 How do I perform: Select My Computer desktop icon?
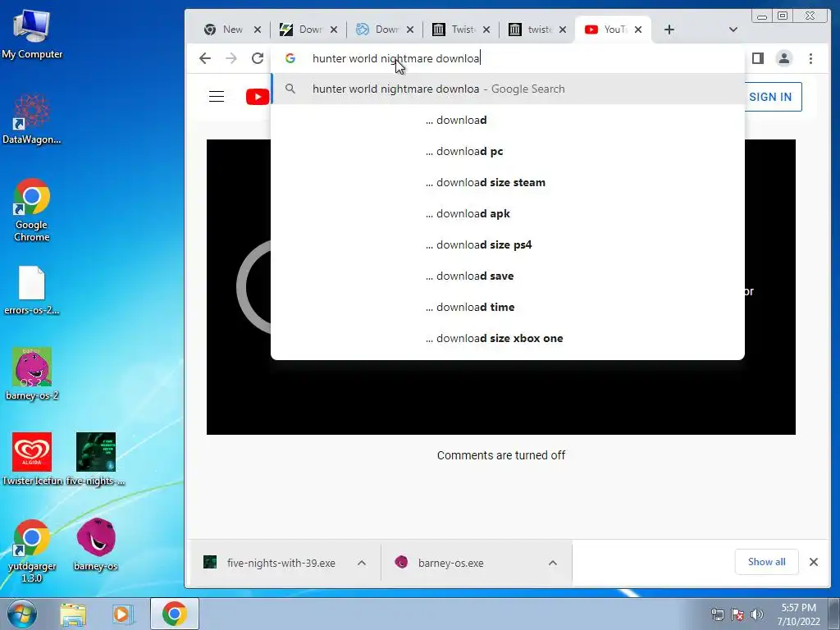(32, 34)
